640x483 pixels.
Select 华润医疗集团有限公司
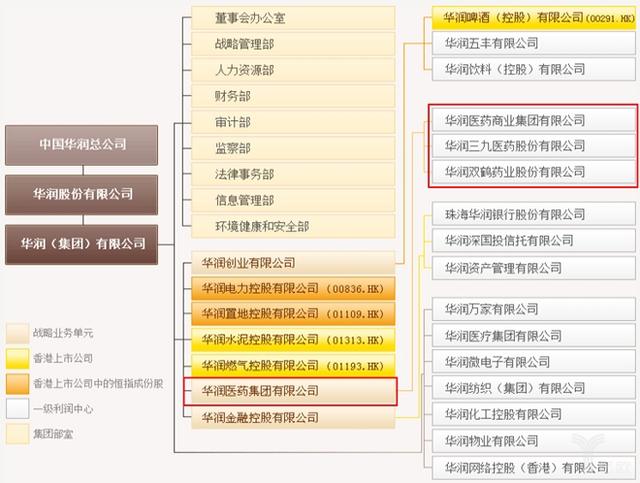[534, 336]
